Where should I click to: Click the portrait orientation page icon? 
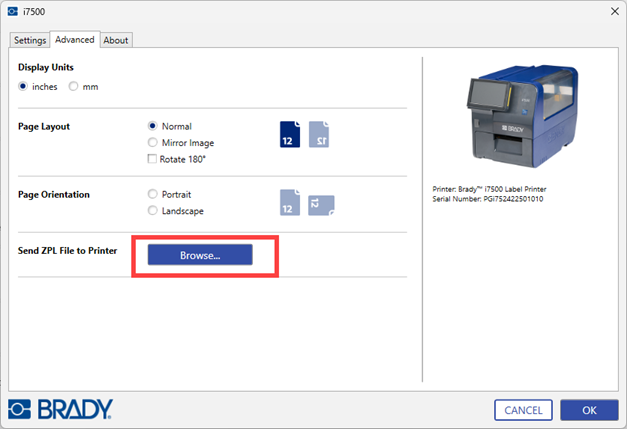(x=290, y=202)
